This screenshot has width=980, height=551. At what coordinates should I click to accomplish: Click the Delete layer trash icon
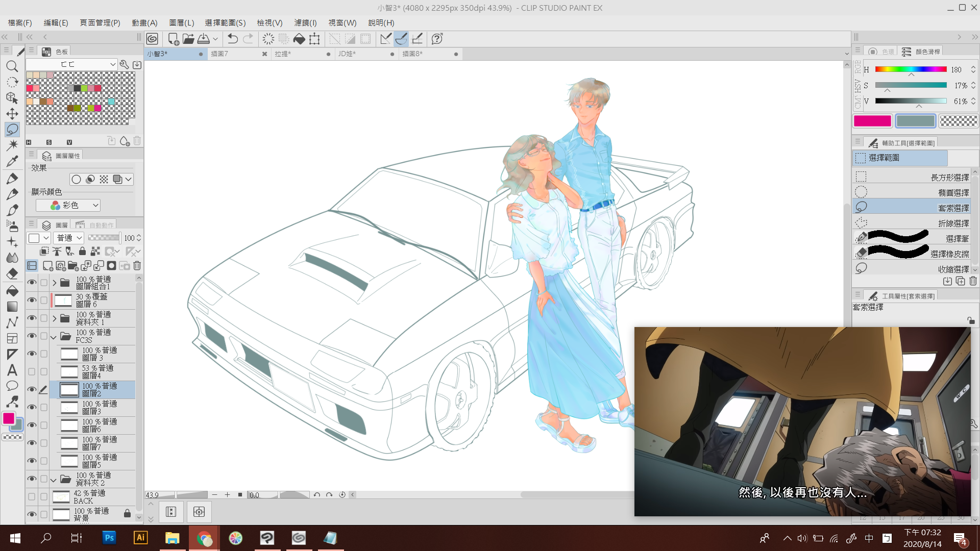pos(137,266)
